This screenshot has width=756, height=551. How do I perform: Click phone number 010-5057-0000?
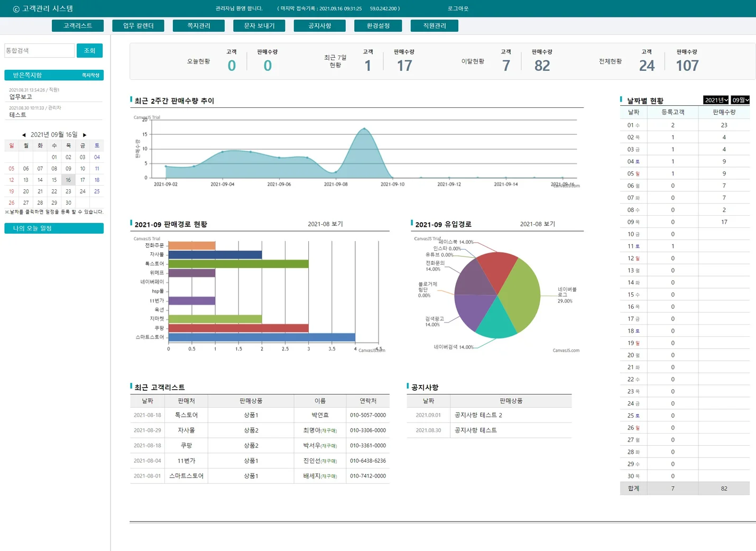368,416
